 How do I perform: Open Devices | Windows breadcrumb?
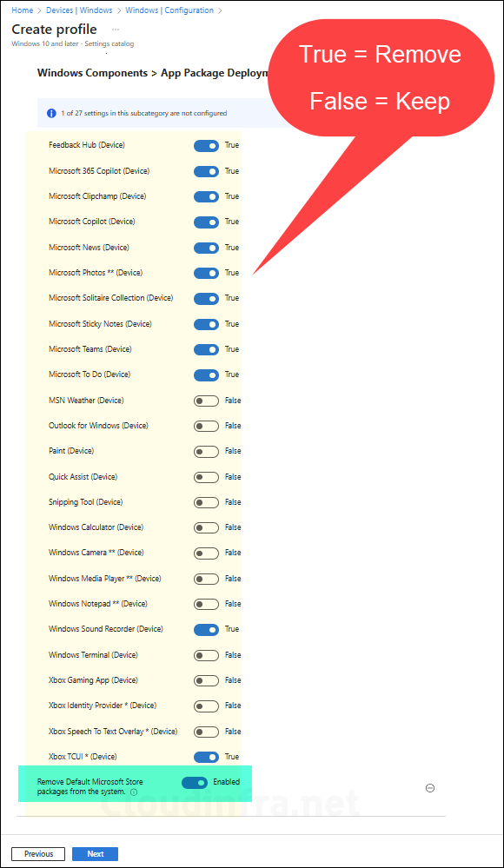[x=79, y=10]
